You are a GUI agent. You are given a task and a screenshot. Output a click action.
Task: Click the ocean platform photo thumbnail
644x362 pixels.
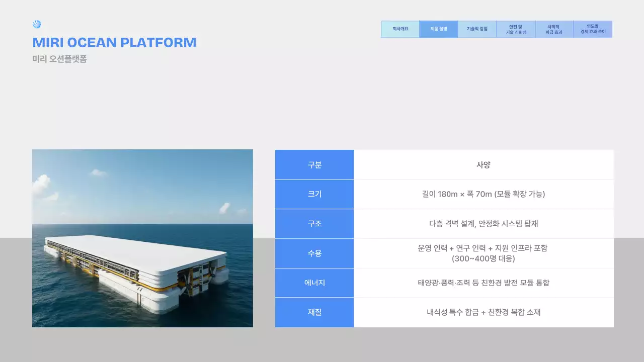coord(142,238)
